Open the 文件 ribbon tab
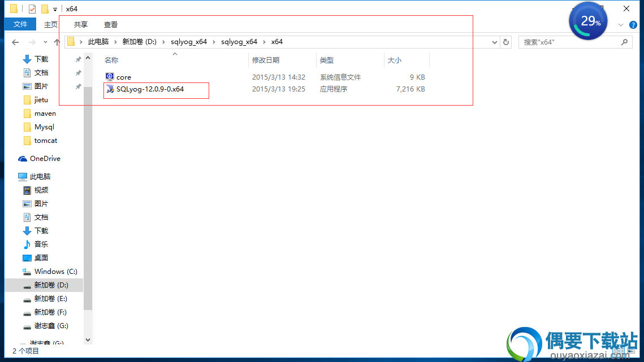 [x=20, y=24]
